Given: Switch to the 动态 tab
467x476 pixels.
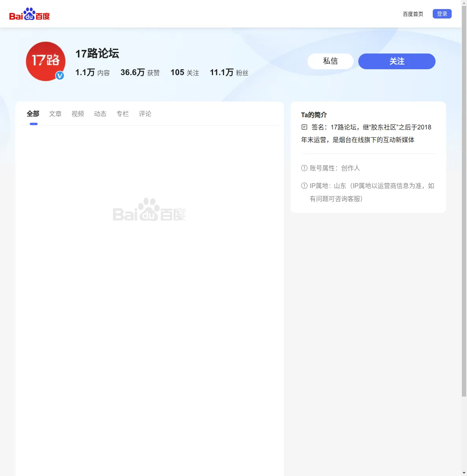Looking at the screenshot, I should (x=100, y=114).
